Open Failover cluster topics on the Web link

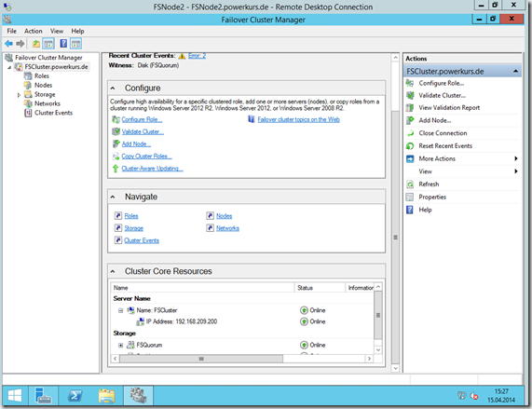tap(298, 119)
